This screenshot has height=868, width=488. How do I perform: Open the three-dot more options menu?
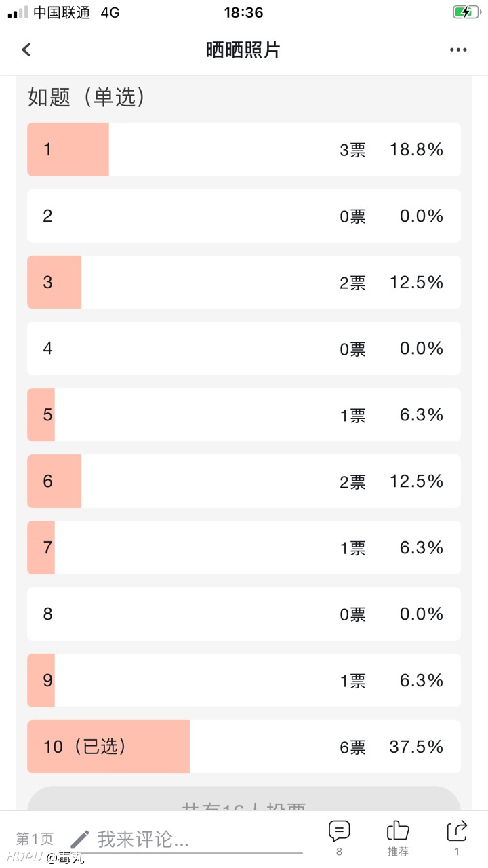coord(458,50)
